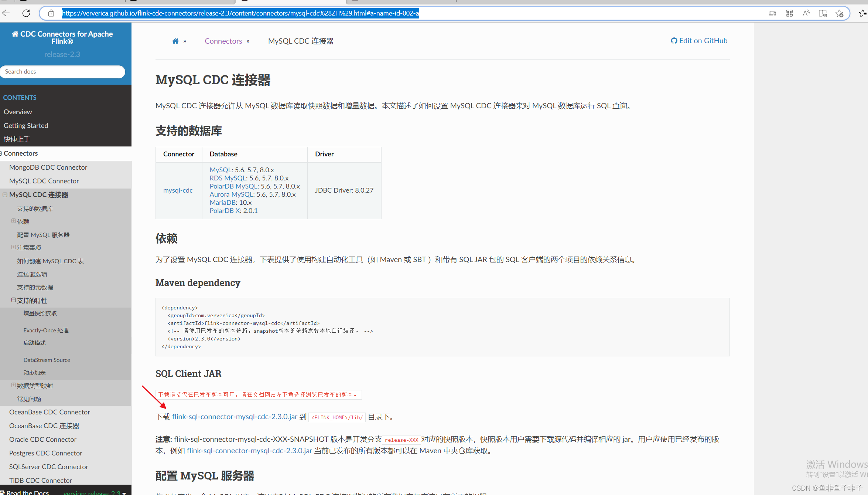Open MySQL CDC Connector sidebar item
Screen dimensions: 868x495
(44, 181)
